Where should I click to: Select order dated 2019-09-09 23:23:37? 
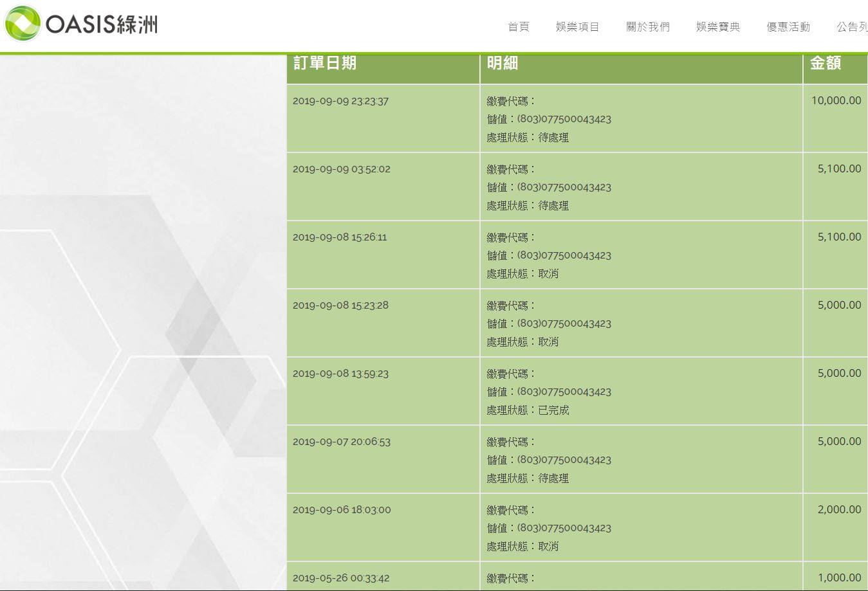coord(340,101)
